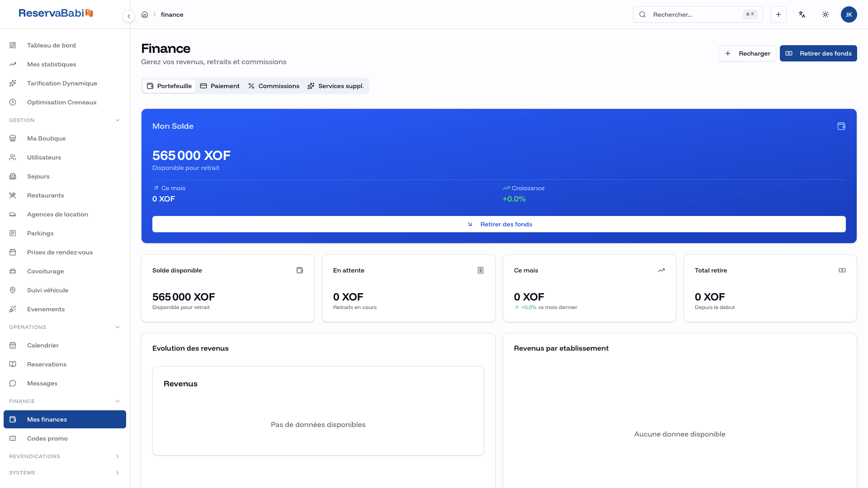Click the Restaurants utensils icon

coord(12,195)
